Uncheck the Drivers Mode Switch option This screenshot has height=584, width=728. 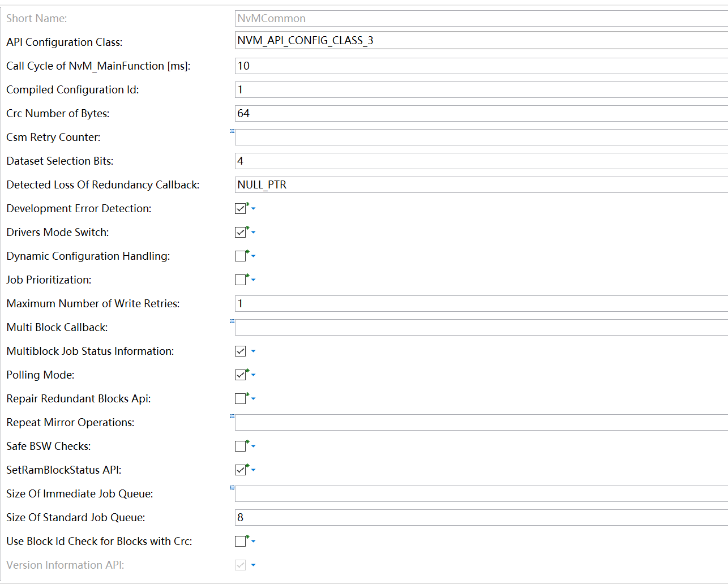240,232
